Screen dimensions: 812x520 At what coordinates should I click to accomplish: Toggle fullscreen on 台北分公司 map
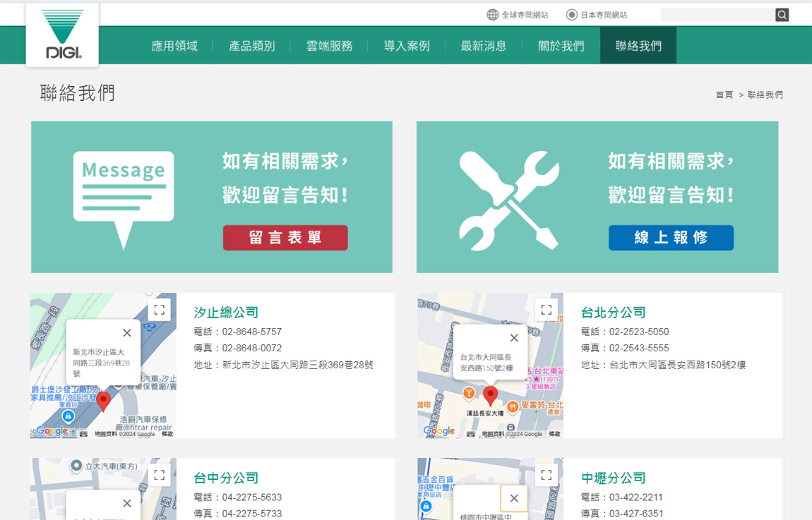(546, 310)
